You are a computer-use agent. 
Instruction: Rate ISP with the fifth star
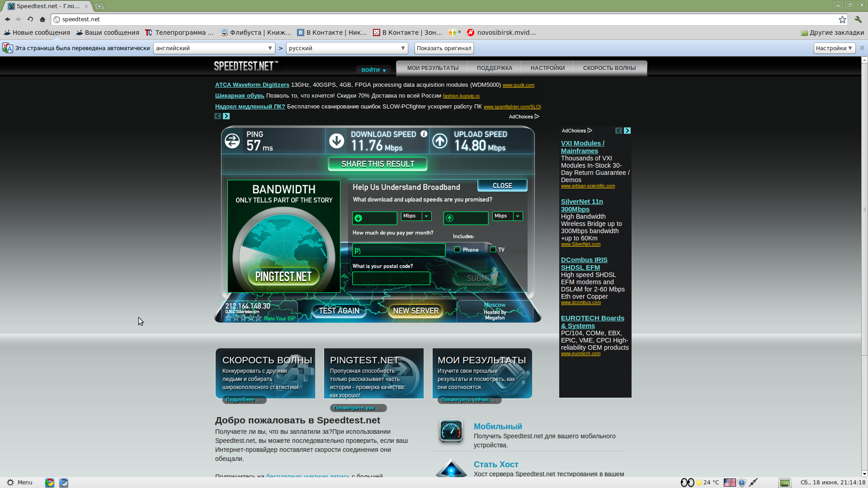tap(259, 318)
